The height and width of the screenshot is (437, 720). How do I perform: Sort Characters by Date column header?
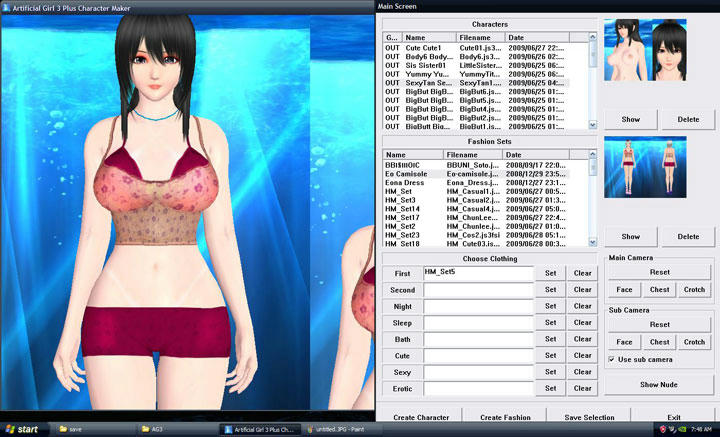(537, 37)
